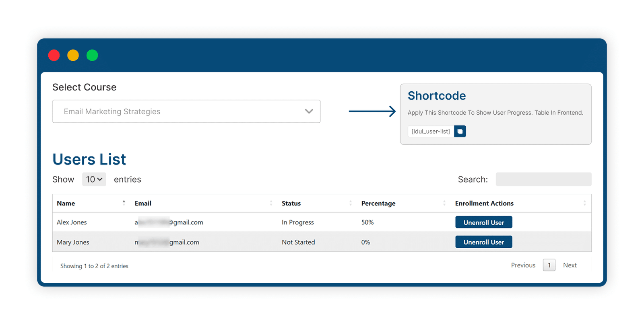This screenshot has width=644, height=325.
Task: Select the shortcode text field
Action: point(431,132)
